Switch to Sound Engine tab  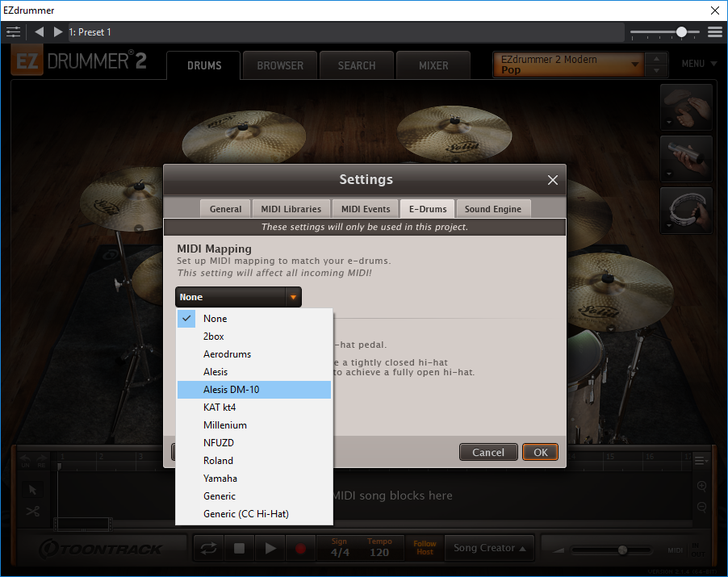pos(493,209)
